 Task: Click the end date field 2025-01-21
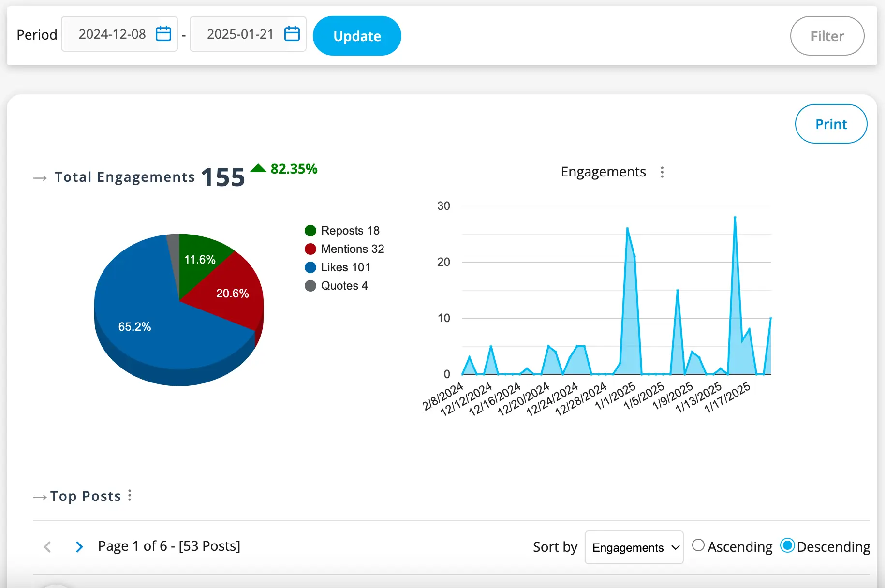240,34
